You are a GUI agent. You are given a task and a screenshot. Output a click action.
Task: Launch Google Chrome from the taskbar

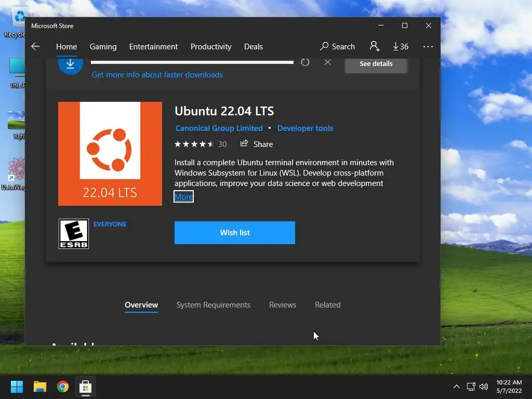tap(63, 387)
